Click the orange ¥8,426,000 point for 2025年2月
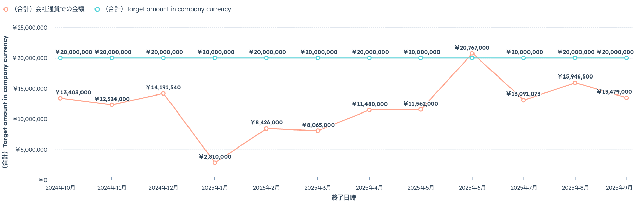The width and height of the screenshot is (644, 208). pyautogui.click(x=266, y=128)
